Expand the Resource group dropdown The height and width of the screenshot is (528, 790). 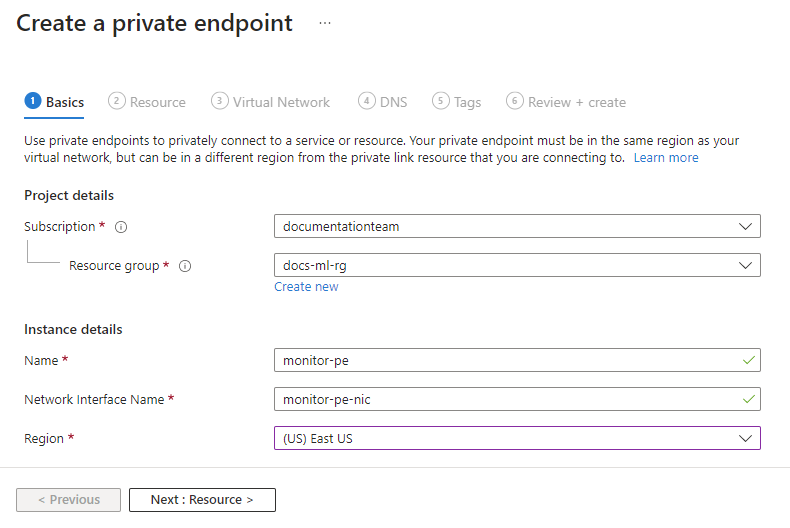(517, 265)
